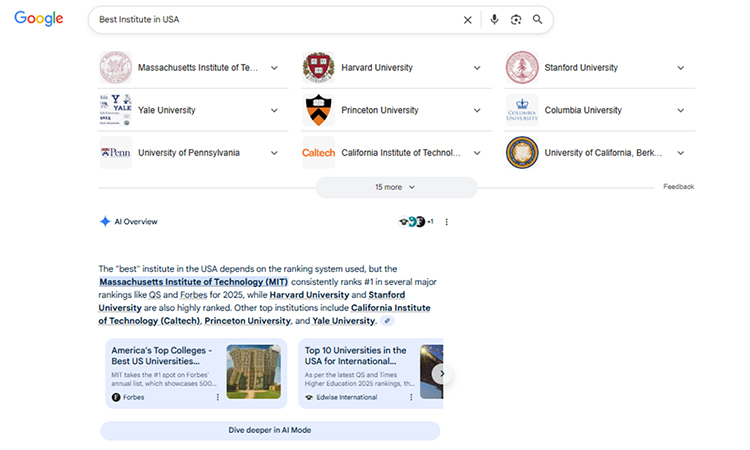Click the Google logo
Viewport: 750px width, 450px height.
click(x=39, y=19)
